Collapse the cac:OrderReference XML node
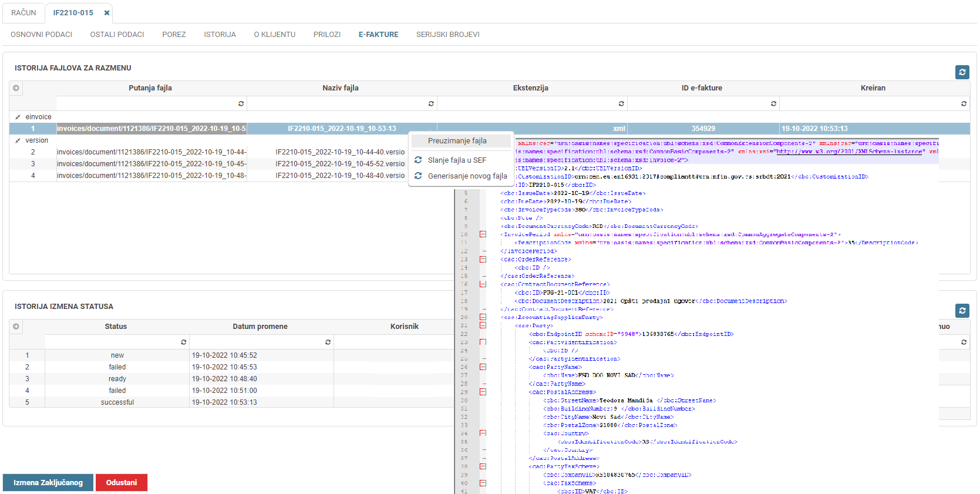980x494 pixels. coord(483,259)
